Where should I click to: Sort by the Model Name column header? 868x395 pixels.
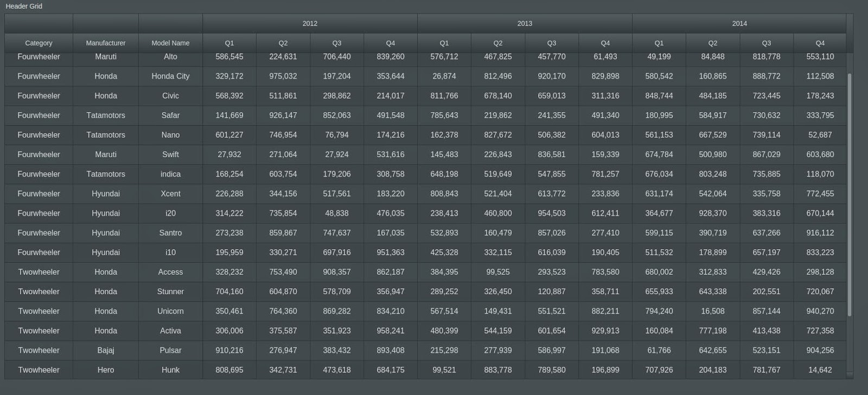170,43
